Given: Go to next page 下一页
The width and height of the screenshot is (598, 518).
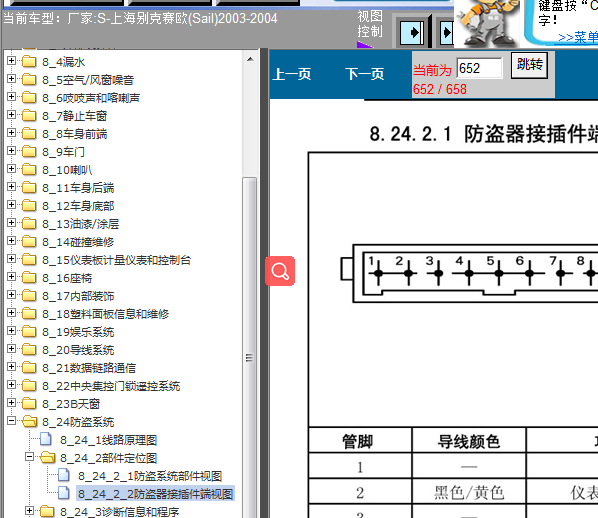Looking at the screenshot, I should (x=365, y=74).
